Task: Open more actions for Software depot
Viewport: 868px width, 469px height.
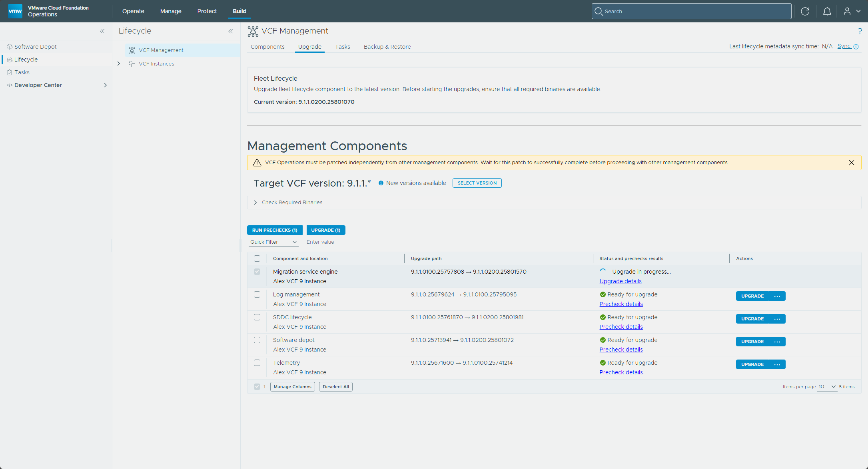Action: (777, 342)
